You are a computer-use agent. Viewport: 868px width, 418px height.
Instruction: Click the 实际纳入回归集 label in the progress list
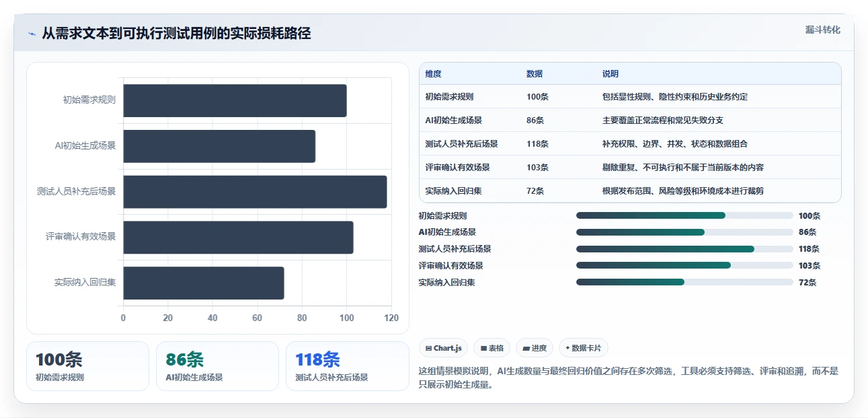coord(446,283)
